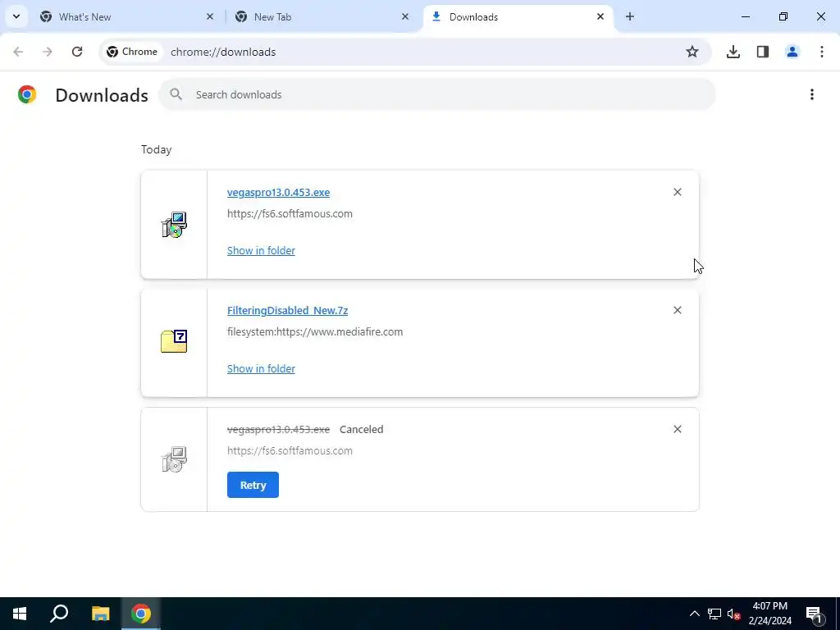
Task: Open the tab search dropdown arrow
Action: click(16, 16)
